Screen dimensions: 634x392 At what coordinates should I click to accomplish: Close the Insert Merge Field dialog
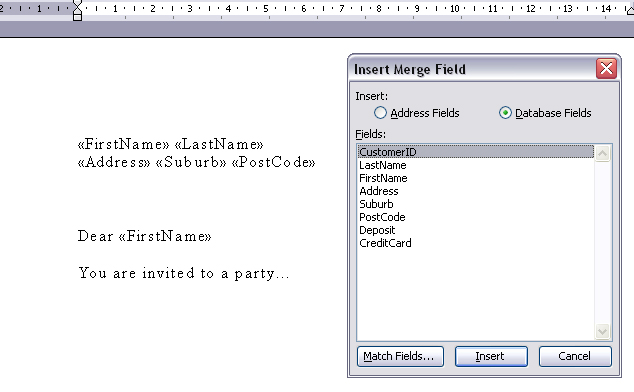(606, 68)
